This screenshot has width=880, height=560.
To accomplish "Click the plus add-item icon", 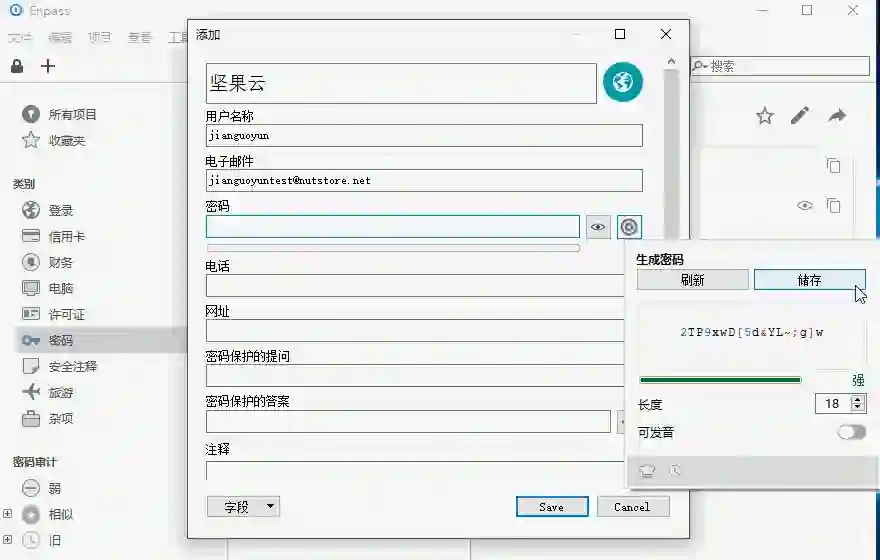I will tap(48, 66).
